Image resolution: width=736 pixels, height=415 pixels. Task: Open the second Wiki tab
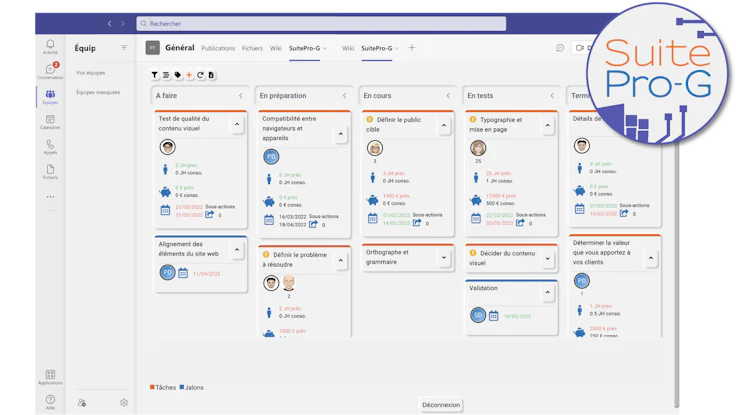tap(348, 48)
